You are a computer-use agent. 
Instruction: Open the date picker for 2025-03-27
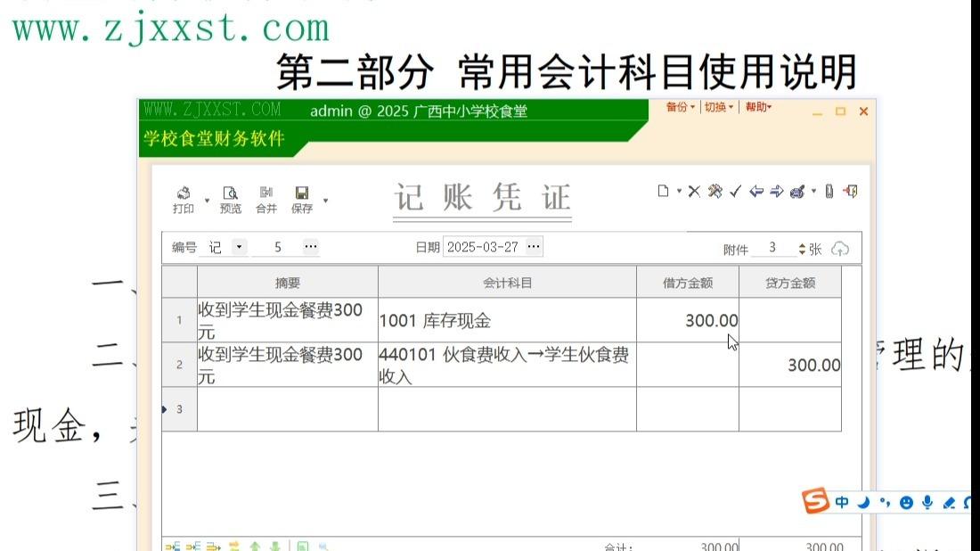coord(532,247)
